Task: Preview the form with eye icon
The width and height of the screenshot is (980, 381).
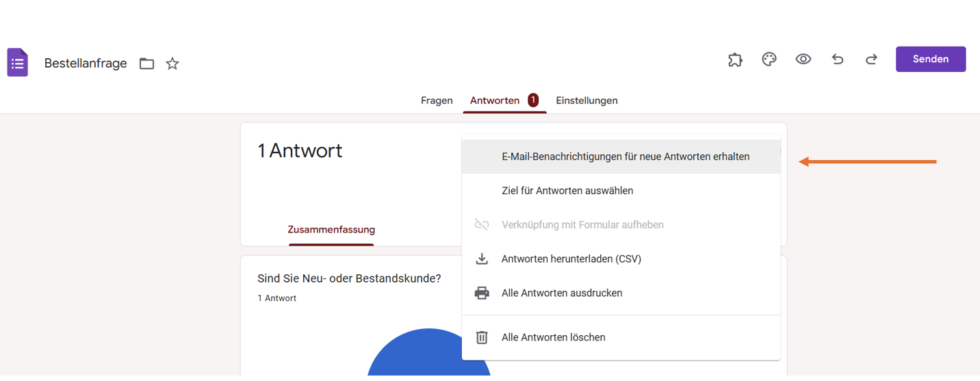Action: (803, 60)
